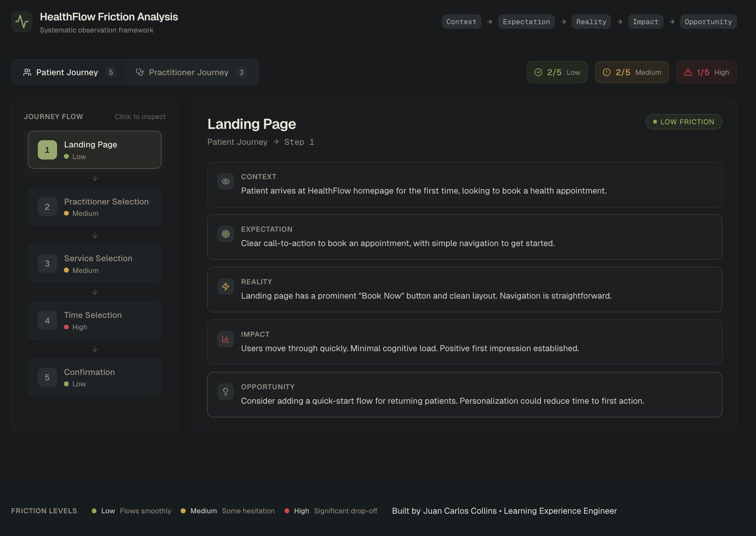Click the red High dot in the legend
Image resolution: width=756 pixels, height=536 pixels.
(287, 511)
